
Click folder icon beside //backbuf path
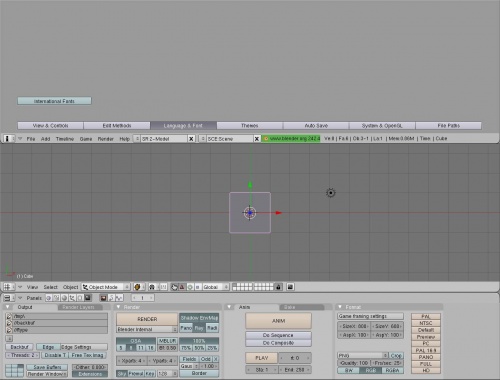pos(9,323)
